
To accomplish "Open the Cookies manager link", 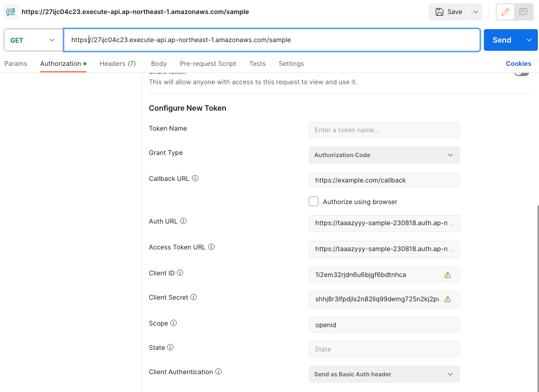I will (518, 63).
